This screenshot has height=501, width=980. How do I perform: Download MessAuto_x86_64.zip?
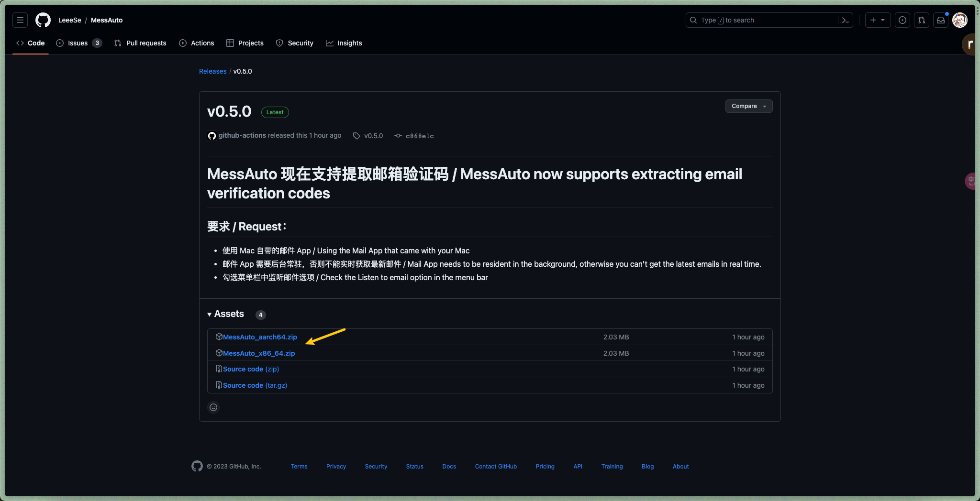click(259, 353)
